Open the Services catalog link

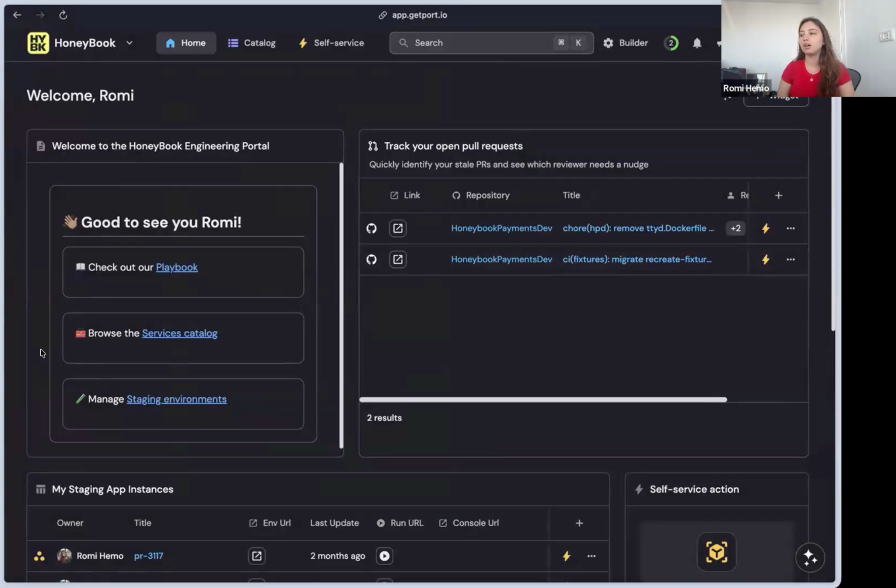click(179, 333)
